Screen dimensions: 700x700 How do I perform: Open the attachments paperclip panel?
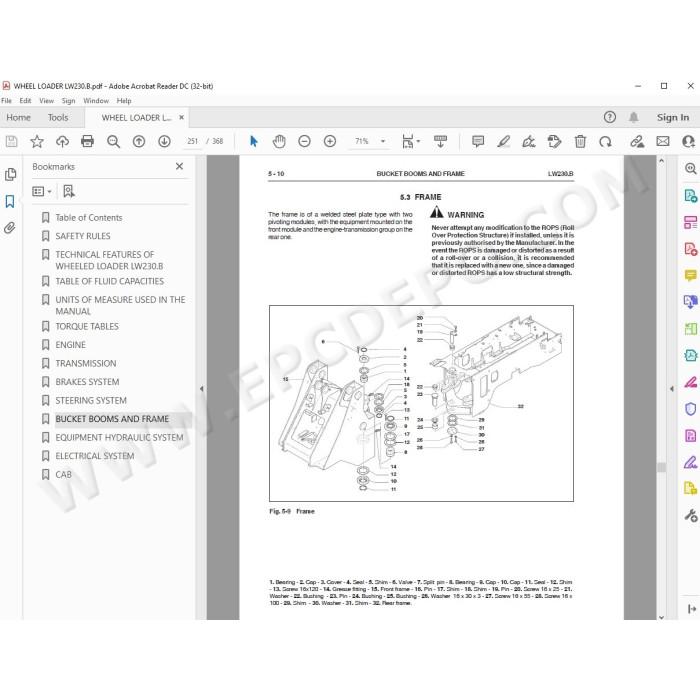click(x=10, y=228)
